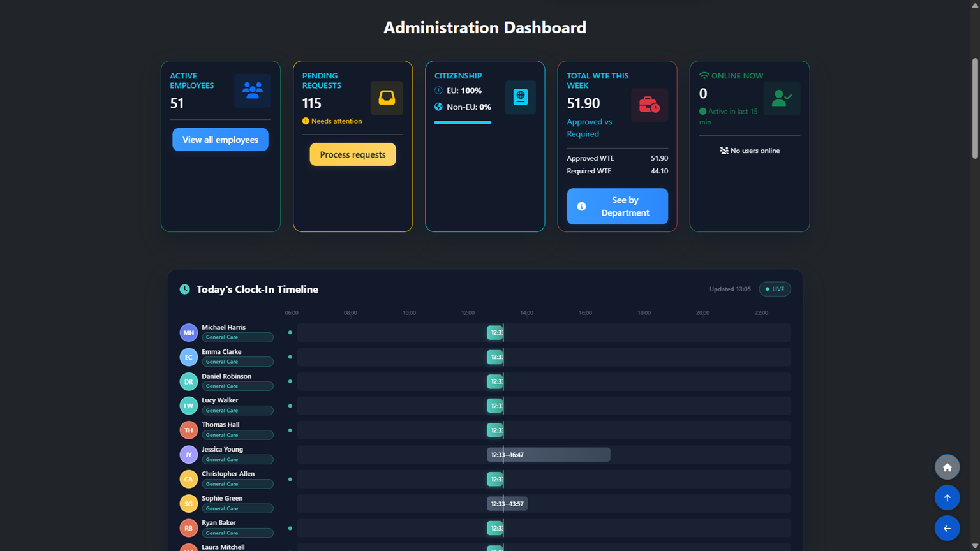Click the 08:00 timeline hour label
This screenshot has height=551, width=980.
click(350, 313)
